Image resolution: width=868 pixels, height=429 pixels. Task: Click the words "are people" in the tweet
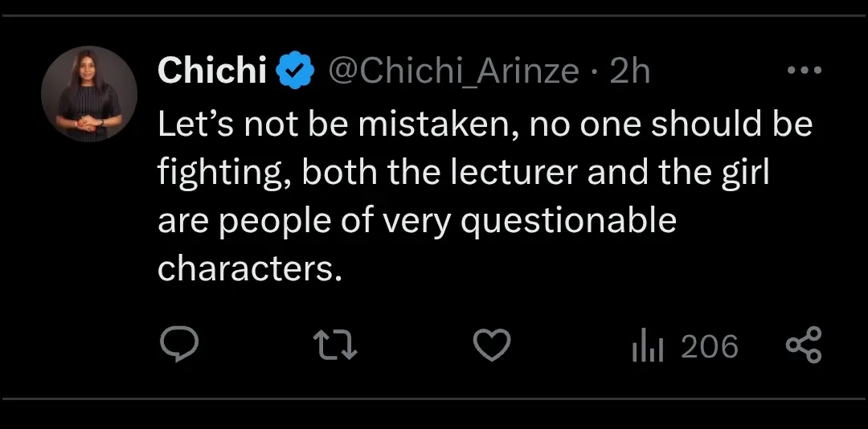click(x=238, y=221)
